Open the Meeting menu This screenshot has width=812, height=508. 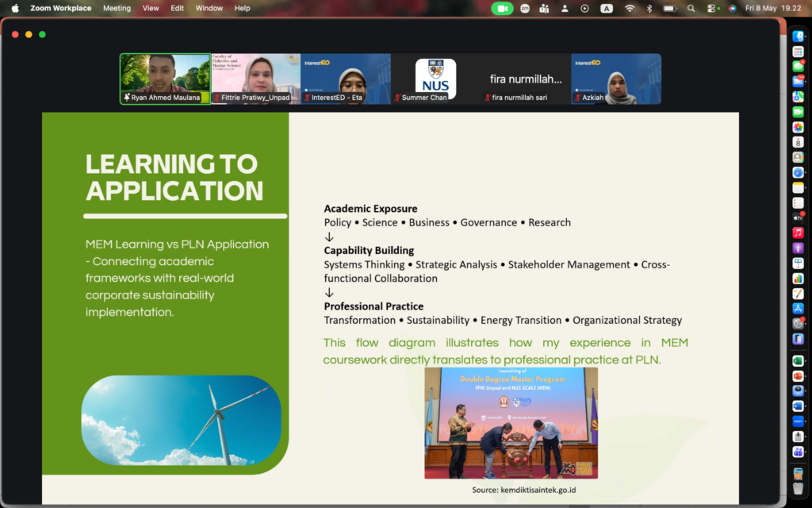click(x=117, y=8)
